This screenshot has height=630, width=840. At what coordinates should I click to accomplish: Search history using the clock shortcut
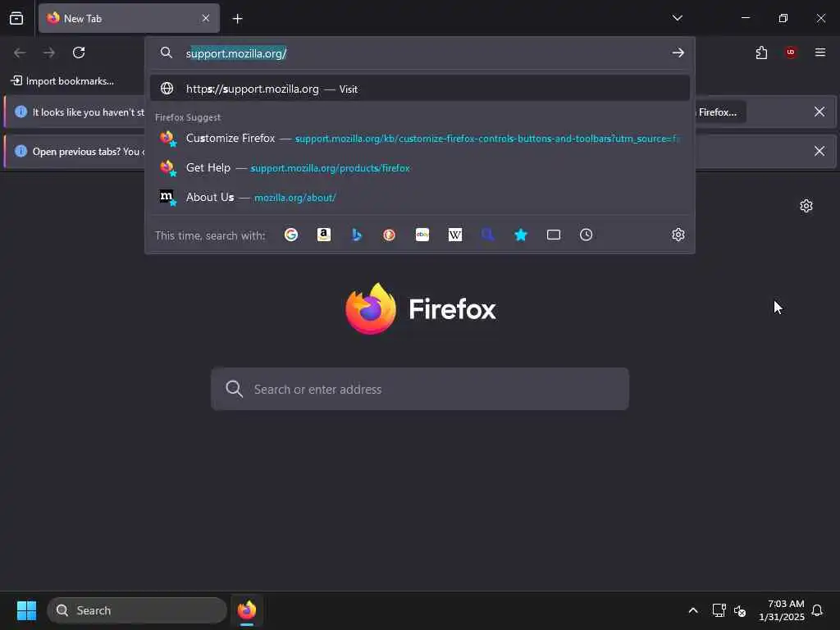[x=586, y=235]
